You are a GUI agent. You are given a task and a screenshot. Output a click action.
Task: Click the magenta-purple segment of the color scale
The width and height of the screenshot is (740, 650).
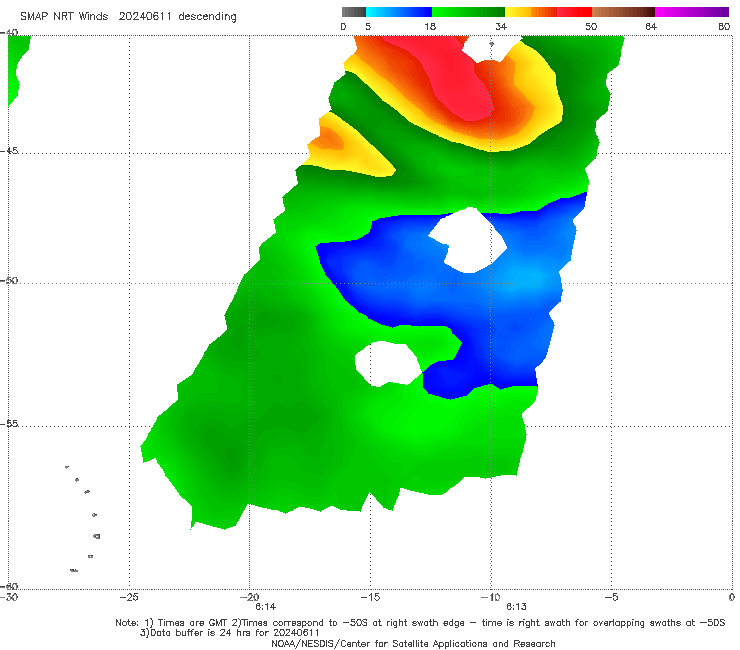pos(692,12)
